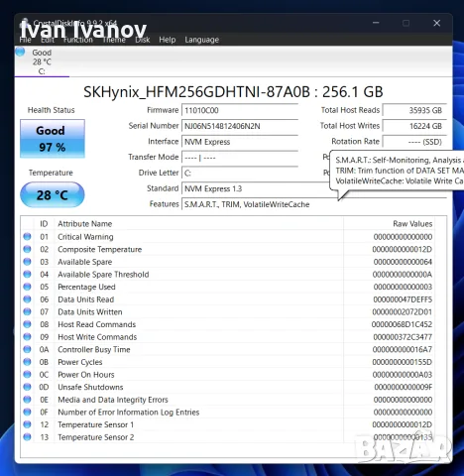Click the blue status orb beside the drive tab

(x=20, y=52)
